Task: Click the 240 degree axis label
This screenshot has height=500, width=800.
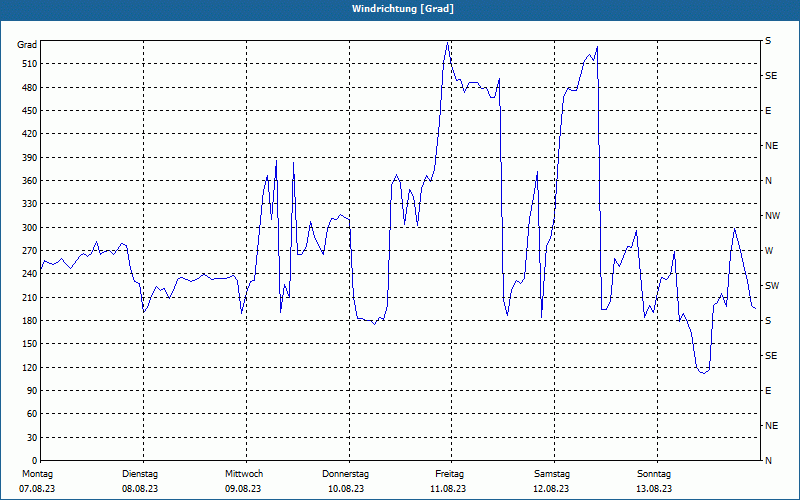Action: point(30,274)
